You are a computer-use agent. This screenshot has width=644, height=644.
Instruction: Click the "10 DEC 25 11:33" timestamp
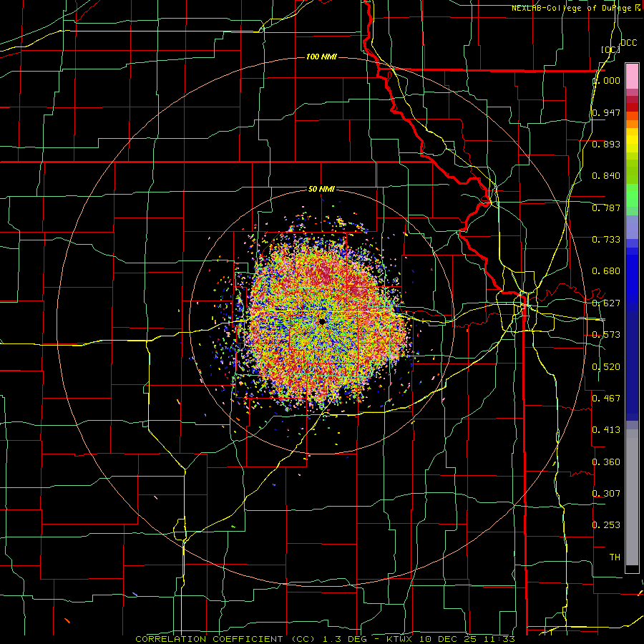pyautogui.click(x=467, y=639)
